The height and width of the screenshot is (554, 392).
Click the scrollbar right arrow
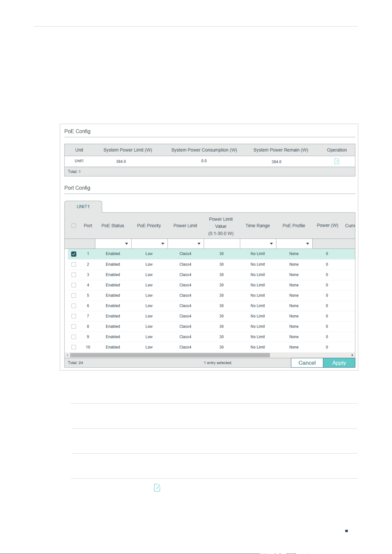352,355
